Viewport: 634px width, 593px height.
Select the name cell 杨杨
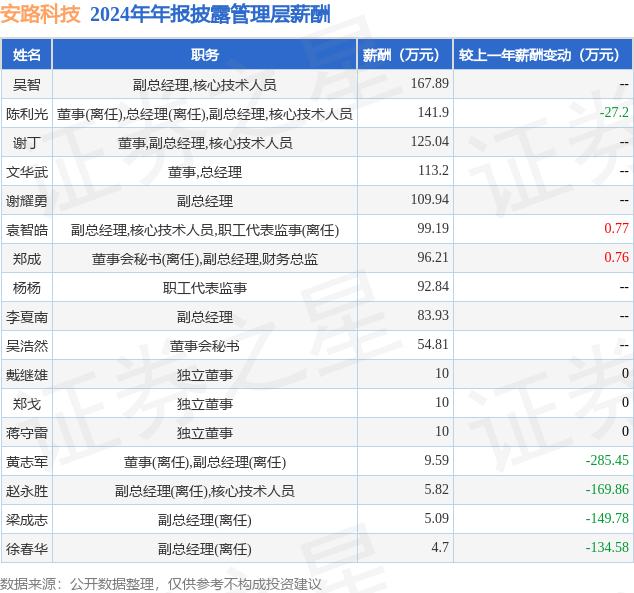(27, 288)
